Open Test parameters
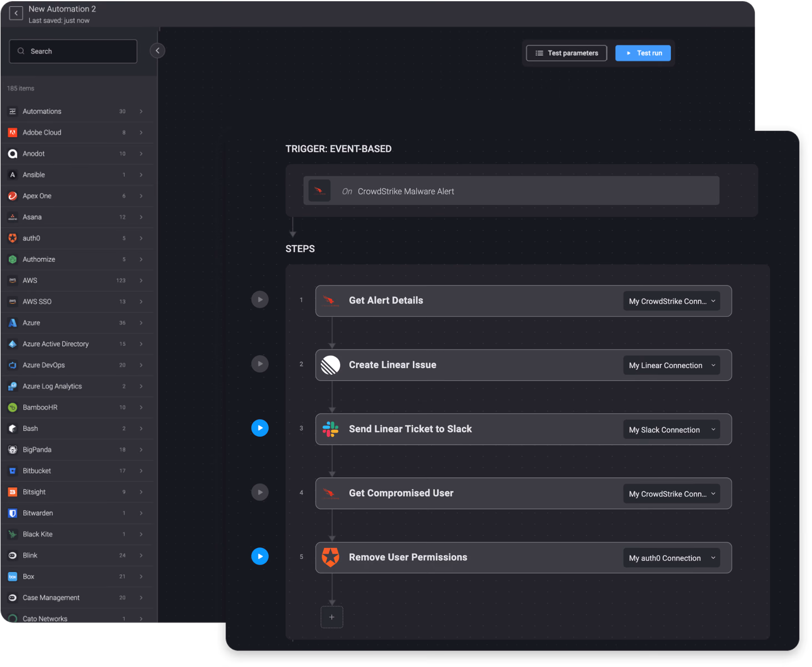 (567, 53)
